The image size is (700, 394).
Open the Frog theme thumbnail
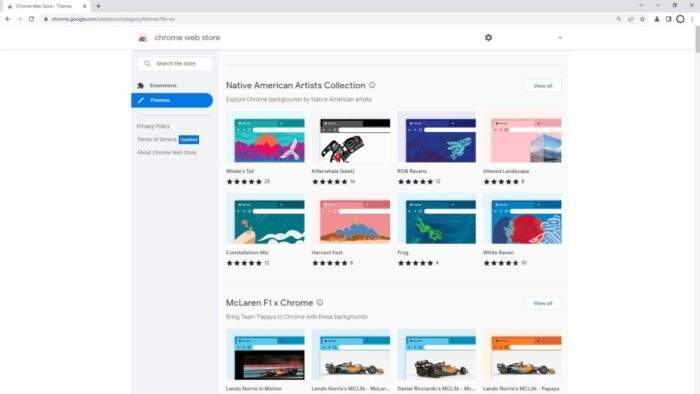coord(437,220)
